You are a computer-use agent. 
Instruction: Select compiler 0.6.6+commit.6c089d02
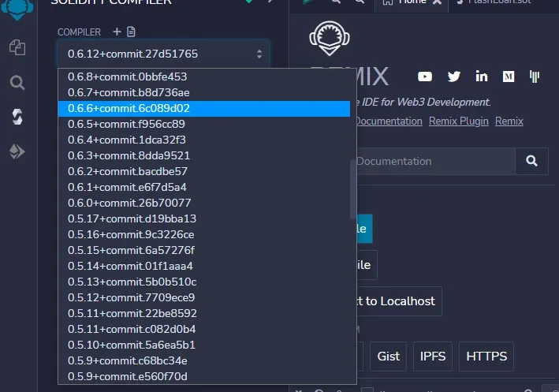[x=204, y=108]
